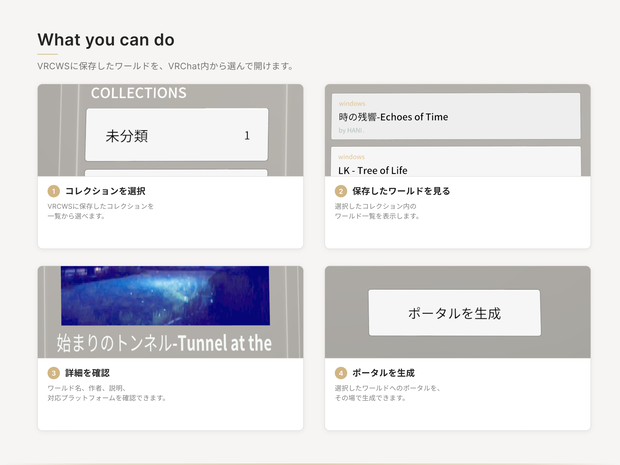The image size is (620, 465).
Task: Click the ポータルを生成 button in preview
Action: 454,313
